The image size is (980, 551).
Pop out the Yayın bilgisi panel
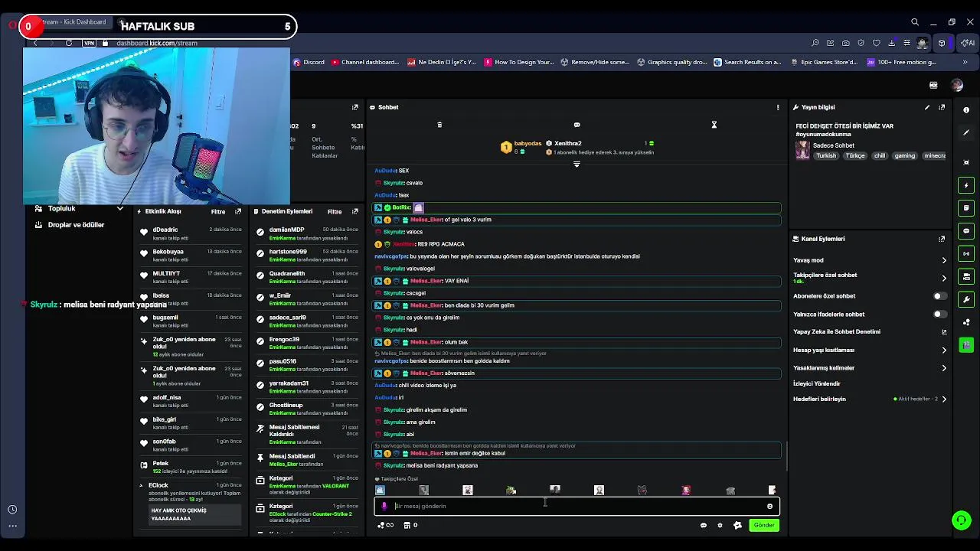(942, 107)
